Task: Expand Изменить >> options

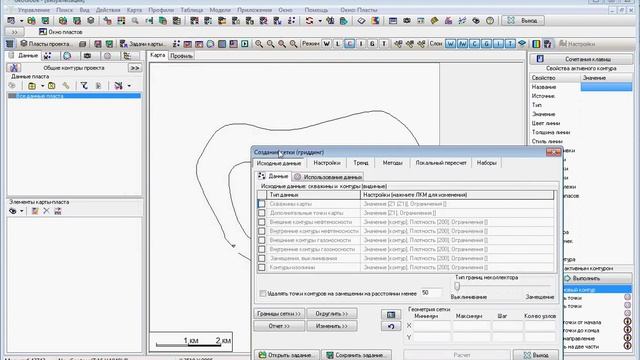Action: [332, 326]
